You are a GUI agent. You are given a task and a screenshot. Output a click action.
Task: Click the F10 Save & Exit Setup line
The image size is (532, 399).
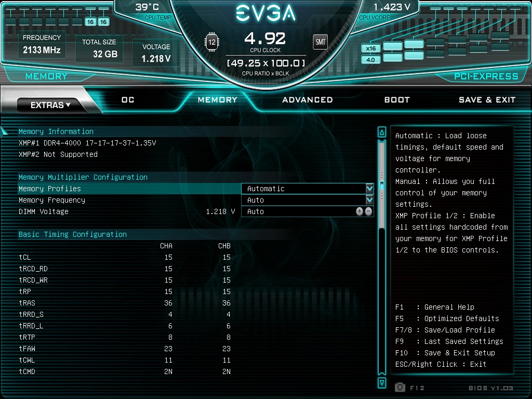[445, 353]
